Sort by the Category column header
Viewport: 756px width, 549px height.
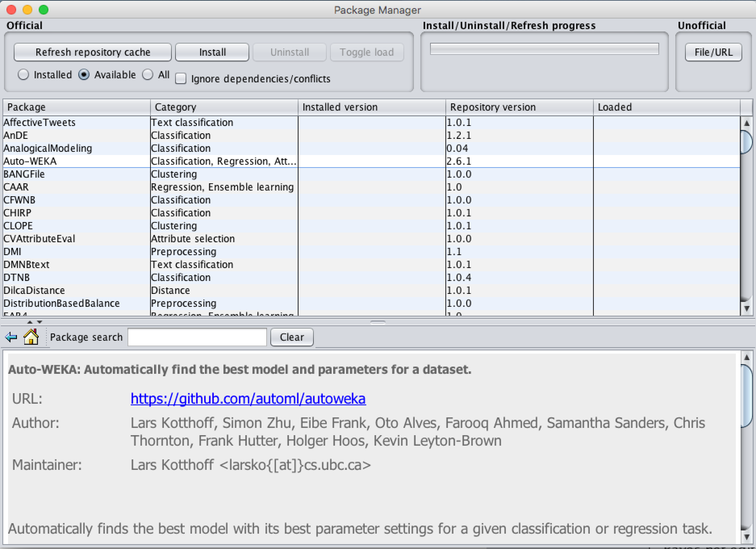click(224, 107)
